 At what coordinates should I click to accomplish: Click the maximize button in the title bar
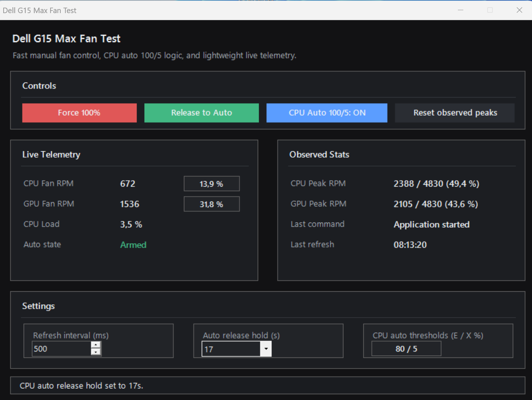point(490,10)
